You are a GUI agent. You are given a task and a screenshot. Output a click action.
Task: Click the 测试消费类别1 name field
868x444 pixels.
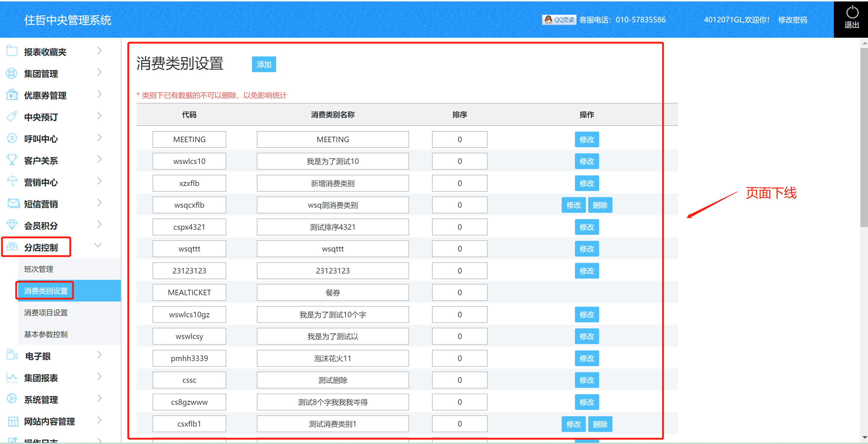pyautogui.click(x=333, y=424)
